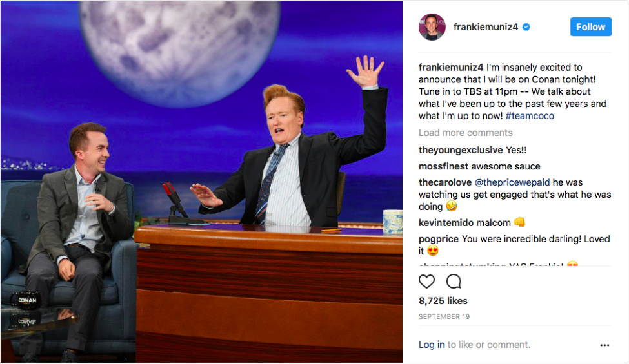Click the heart like icon
Viewport: 629px width, 364px height.
click(426, 282)
